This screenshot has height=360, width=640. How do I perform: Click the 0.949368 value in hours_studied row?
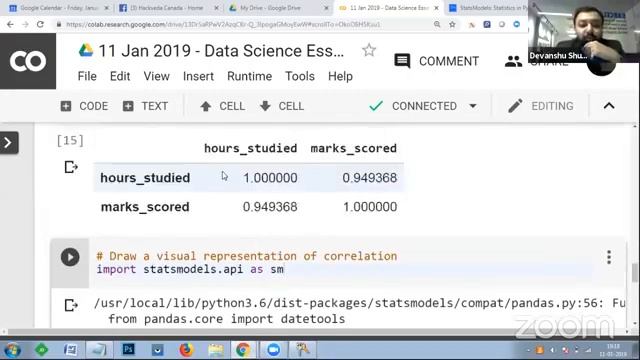[x=369, y=178]
